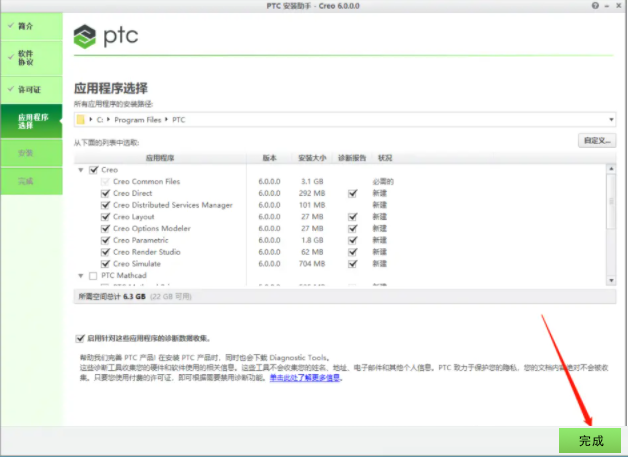
Task: Click the 必需的 status text
Action: coord(383,181)
